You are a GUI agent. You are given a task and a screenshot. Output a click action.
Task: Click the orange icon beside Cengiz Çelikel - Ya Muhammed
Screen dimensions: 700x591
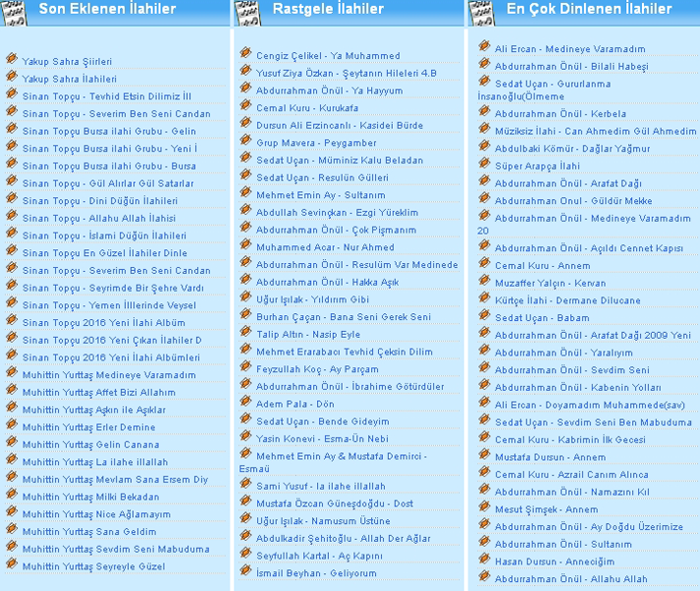245,53
